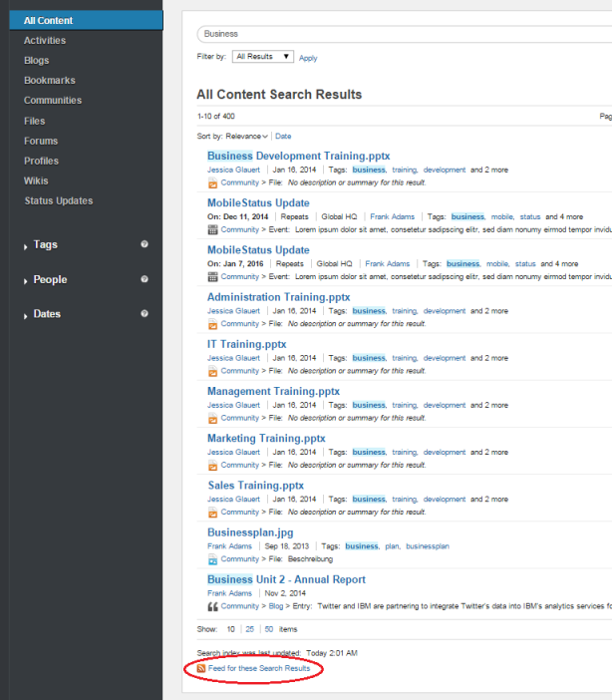Open the Sort by Relevance dropdown
Image resolution: width=612 pixels, height=700 pixels.
[x=246, y=136]
